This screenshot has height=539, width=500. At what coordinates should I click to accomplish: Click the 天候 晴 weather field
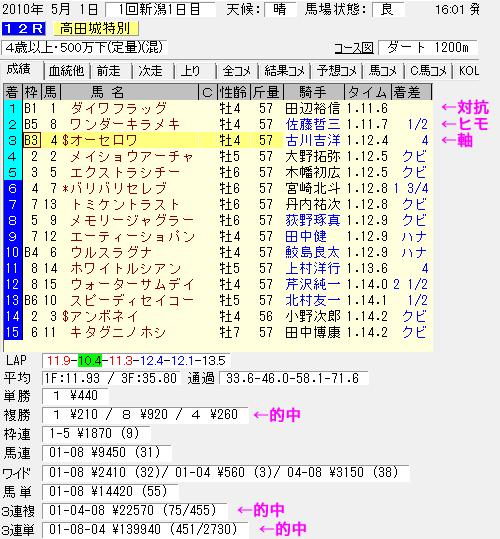(280, 10)
